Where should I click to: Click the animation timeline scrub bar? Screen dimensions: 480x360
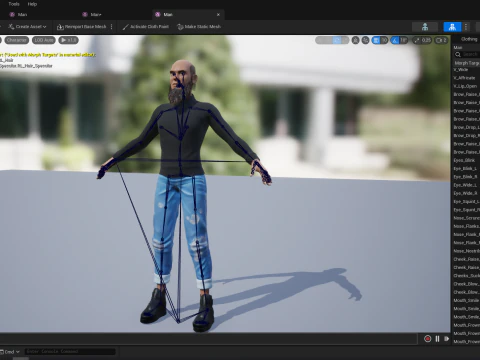pos(208,339)
